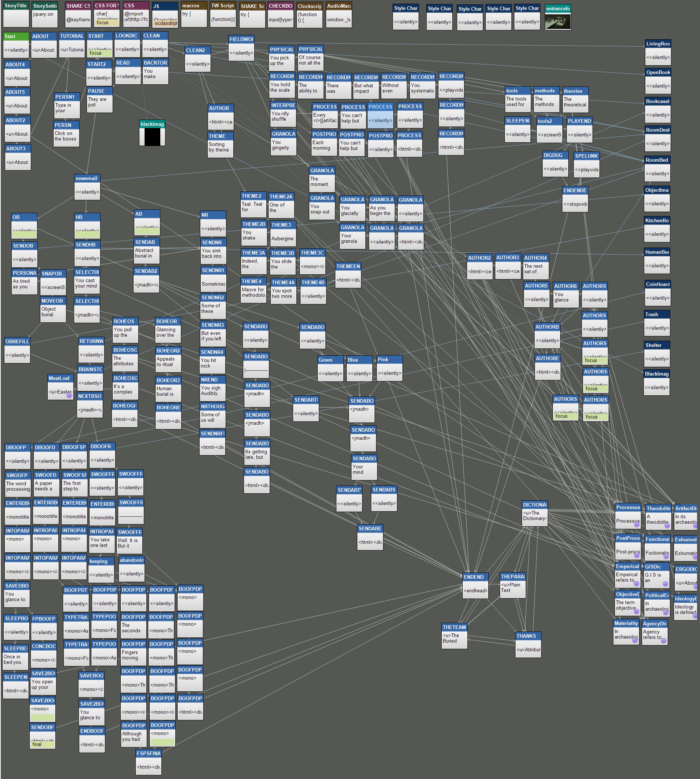Select the AUTHOR6 passage
The height and width of the screenshot is (779, 700).
(x=566, y=295)
